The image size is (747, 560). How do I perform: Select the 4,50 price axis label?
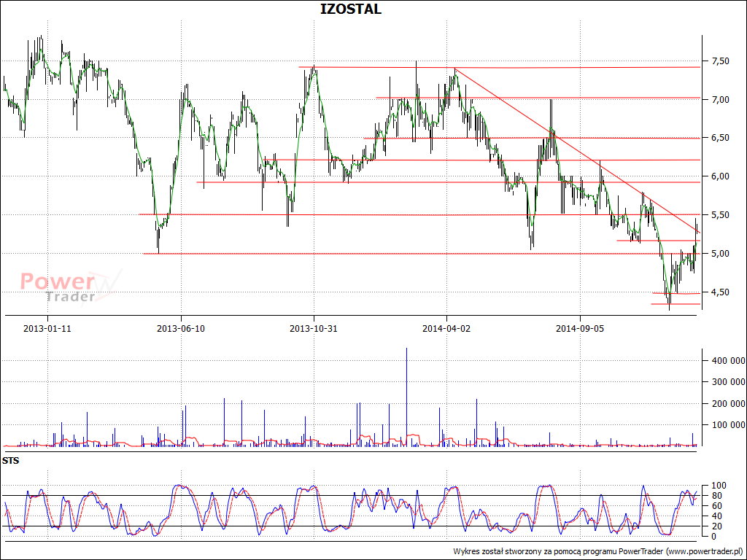pos(720,292)
